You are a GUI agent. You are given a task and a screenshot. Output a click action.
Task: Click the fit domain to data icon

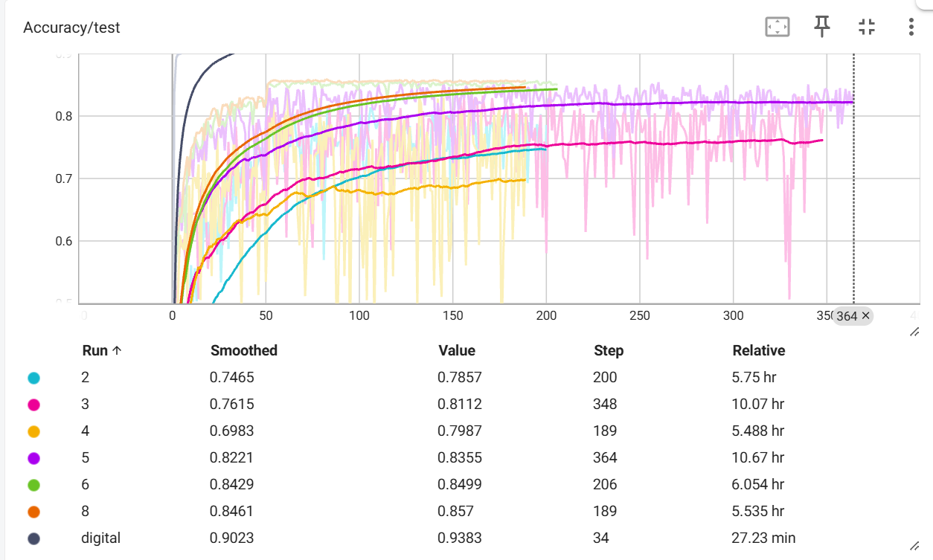[777, 28]
